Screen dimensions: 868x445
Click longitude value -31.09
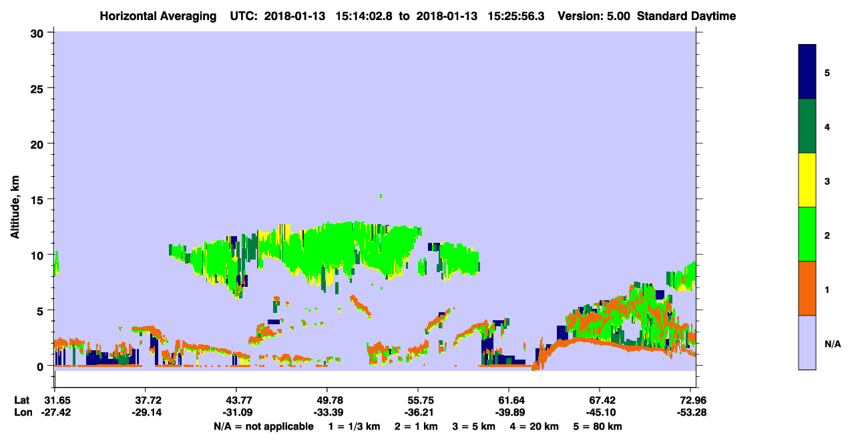pos(236,412)
